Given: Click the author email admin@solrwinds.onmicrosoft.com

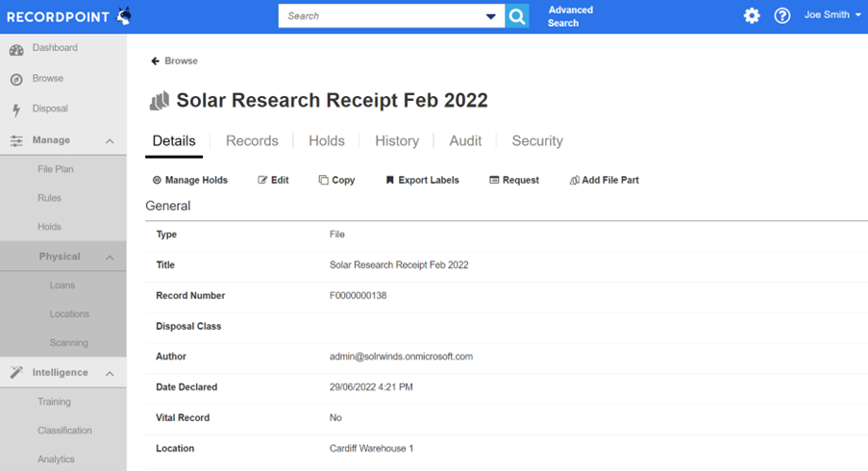Looking at the screenshot, I should click(402, 357).
